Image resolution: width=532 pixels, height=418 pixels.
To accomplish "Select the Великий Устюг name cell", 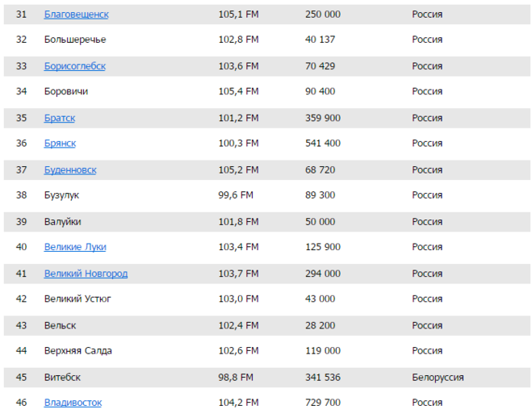I will [x=77, y=299].
